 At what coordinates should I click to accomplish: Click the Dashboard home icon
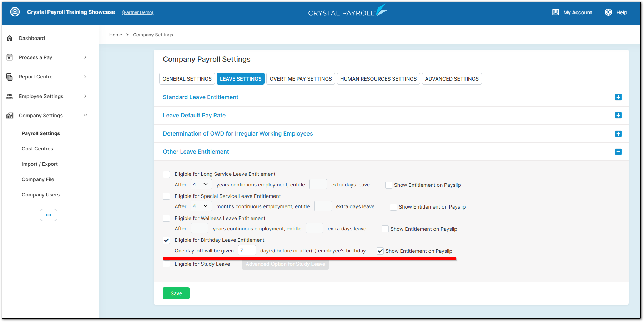(x=10, y=38)
